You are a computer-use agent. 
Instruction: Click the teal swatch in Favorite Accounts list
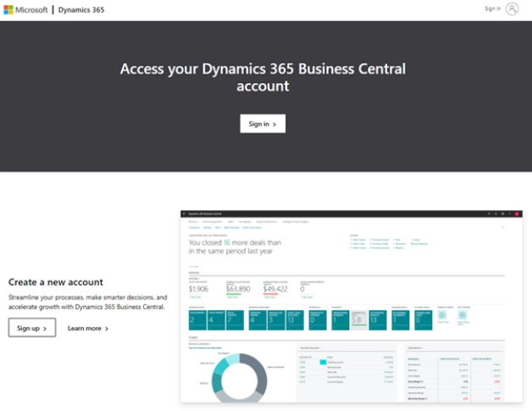323,362
